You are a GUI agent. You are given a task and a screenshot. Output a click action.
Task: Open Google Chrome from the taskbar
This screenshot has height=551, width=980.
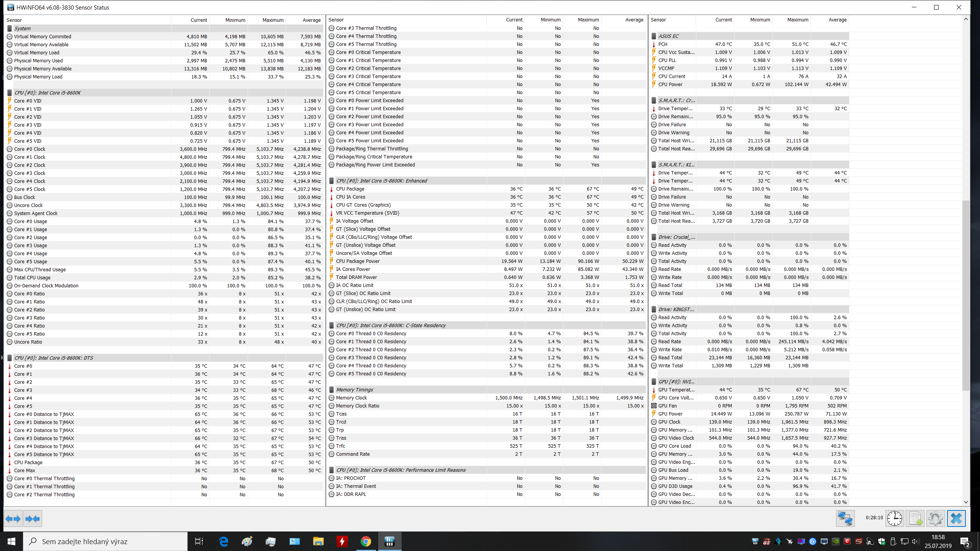[x=366, y=541]
